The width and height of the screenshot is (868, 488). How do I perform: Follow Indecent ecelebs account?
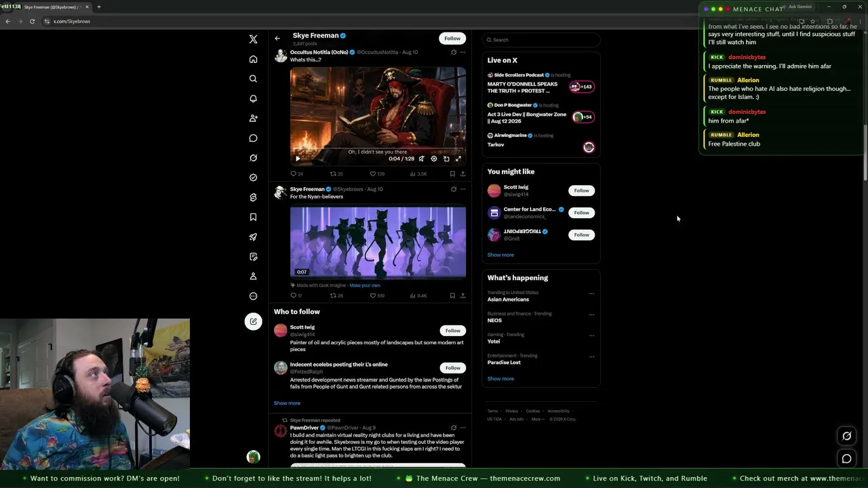[x=452, y=368]
